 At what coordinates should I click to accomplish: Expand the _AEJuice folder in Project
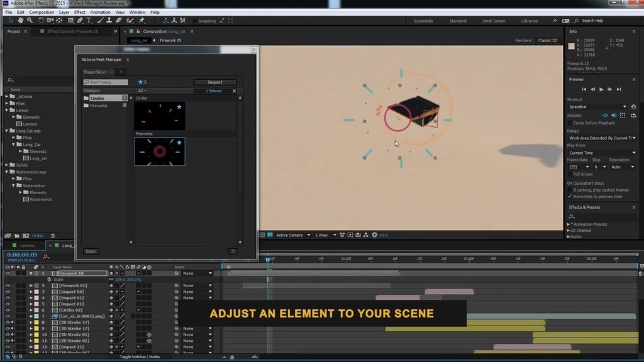tap(6, 96)
